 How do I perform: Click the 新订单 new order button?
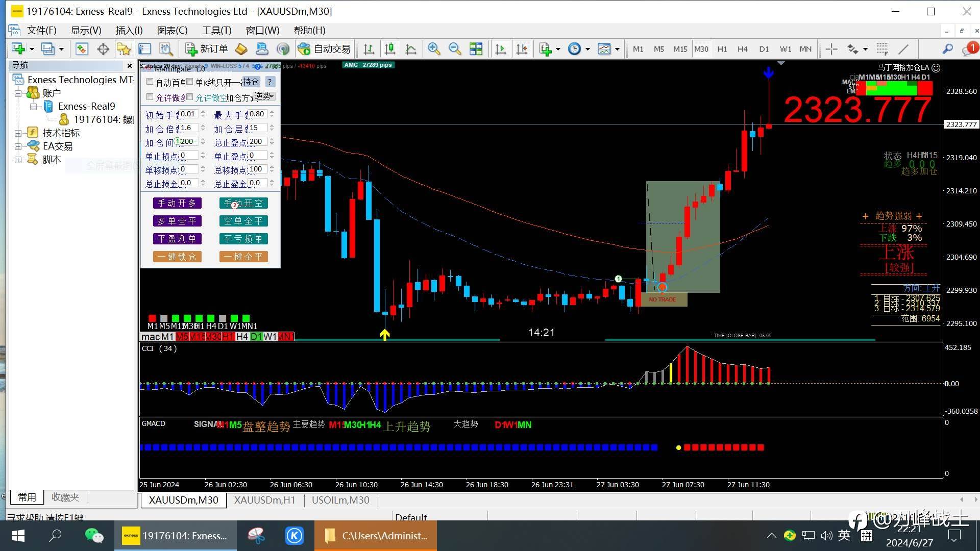pos(207,49)
